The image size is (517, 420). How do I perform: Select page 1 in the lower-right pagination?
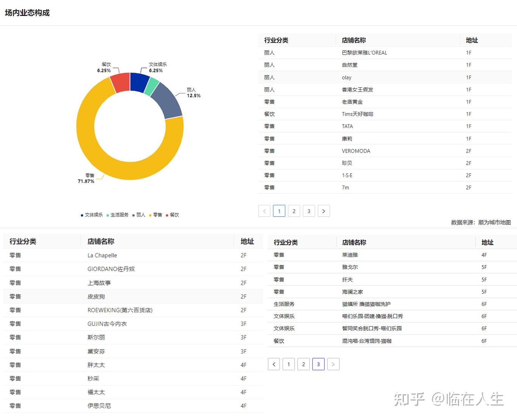coord(289,364)
